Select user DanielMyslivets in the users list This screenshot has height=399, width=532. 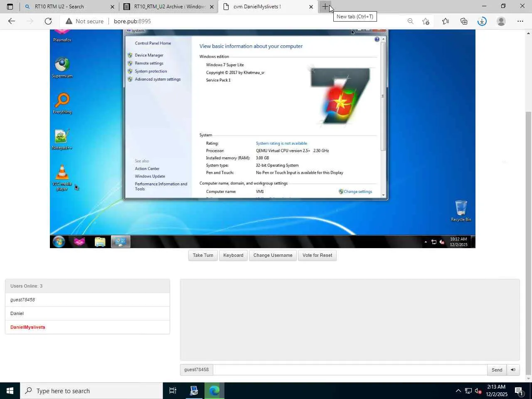click(x=87, y=327)
